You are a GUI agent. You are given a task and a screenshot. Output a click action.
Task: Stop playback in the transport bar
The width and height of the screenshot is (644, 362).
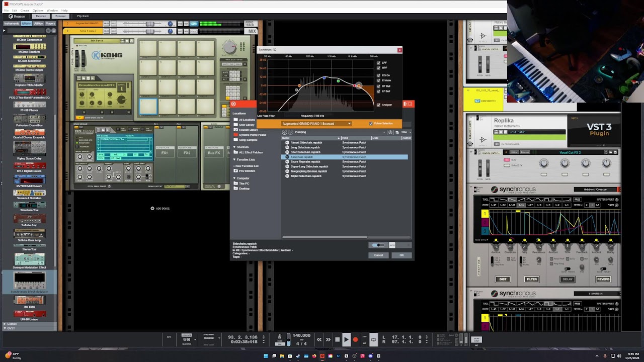pos(338,339)
